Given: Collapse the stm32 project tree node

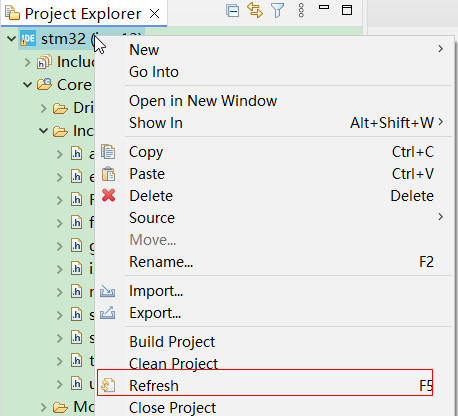Looking at the screenshot, I should click(x=11, y=39).
